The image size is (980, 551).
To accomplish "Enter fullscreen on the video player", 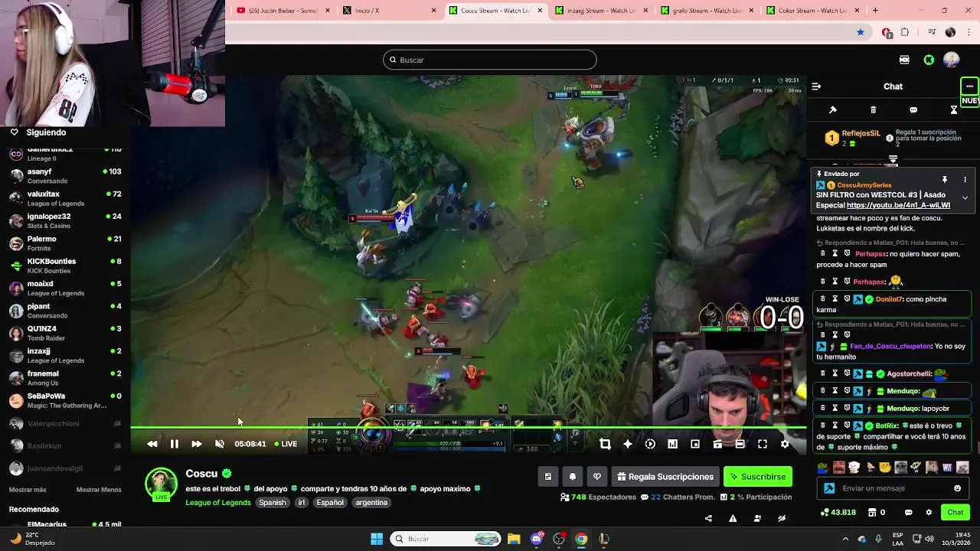I will [763, 444].
